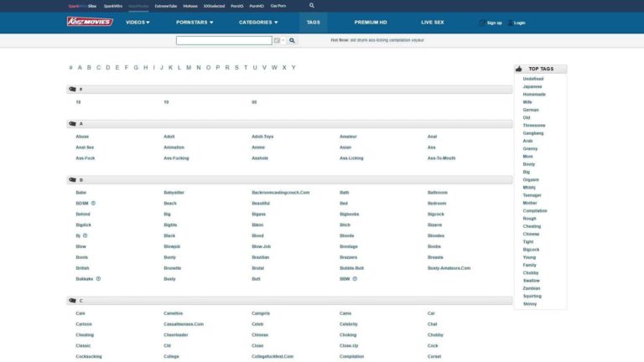The height and width of the screenshot is (362, 644).
Task: Open the Cartoon tag link
Action: click(84, 323)
